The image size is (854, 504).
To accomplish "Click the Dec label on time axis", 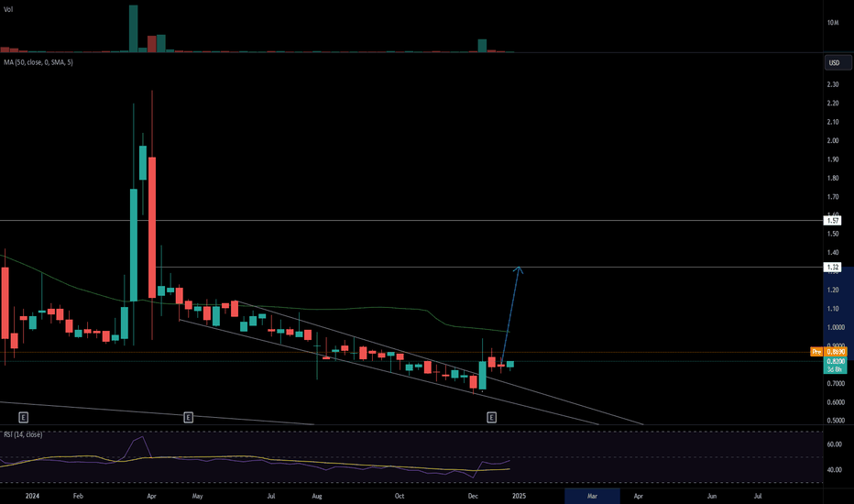I will (473, 496).
